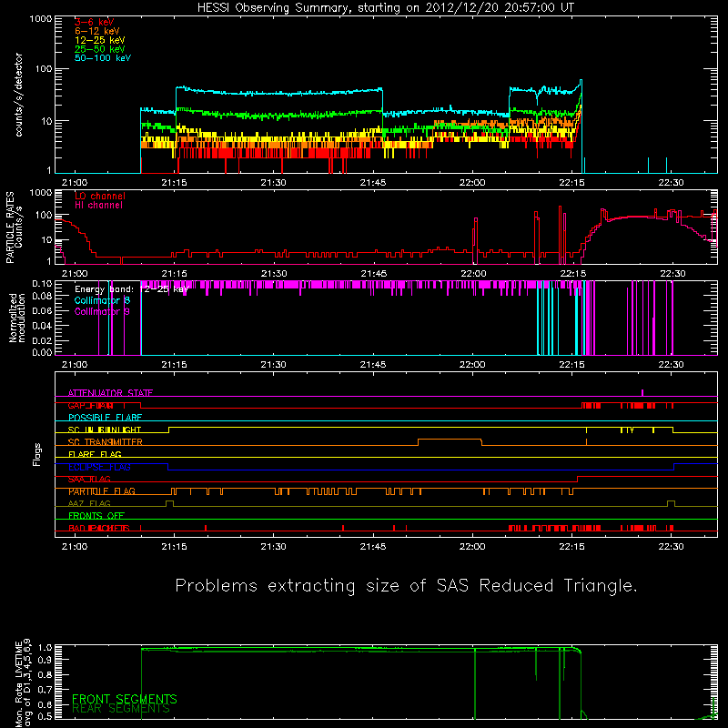Screen dimensions: 728x728
Task: Click the SC_TRANSMITTER flag label
Action: (x=105, y=442)
